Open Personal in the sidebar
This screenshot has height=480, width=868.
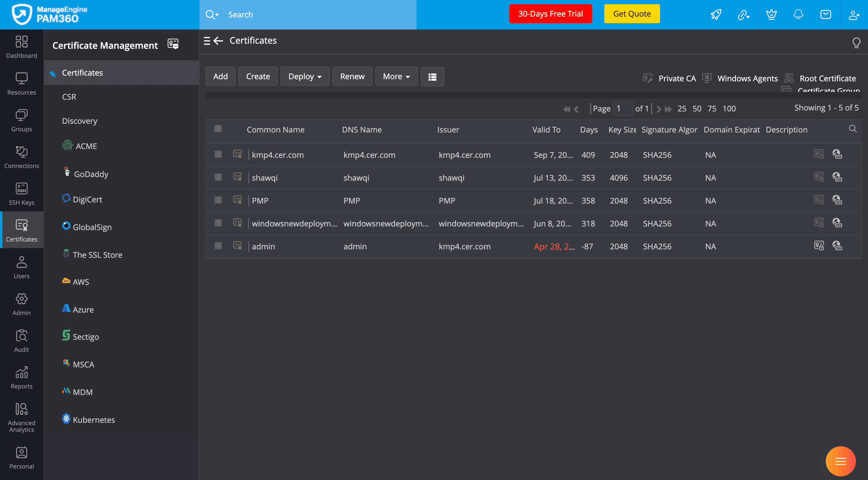[22, 457]
